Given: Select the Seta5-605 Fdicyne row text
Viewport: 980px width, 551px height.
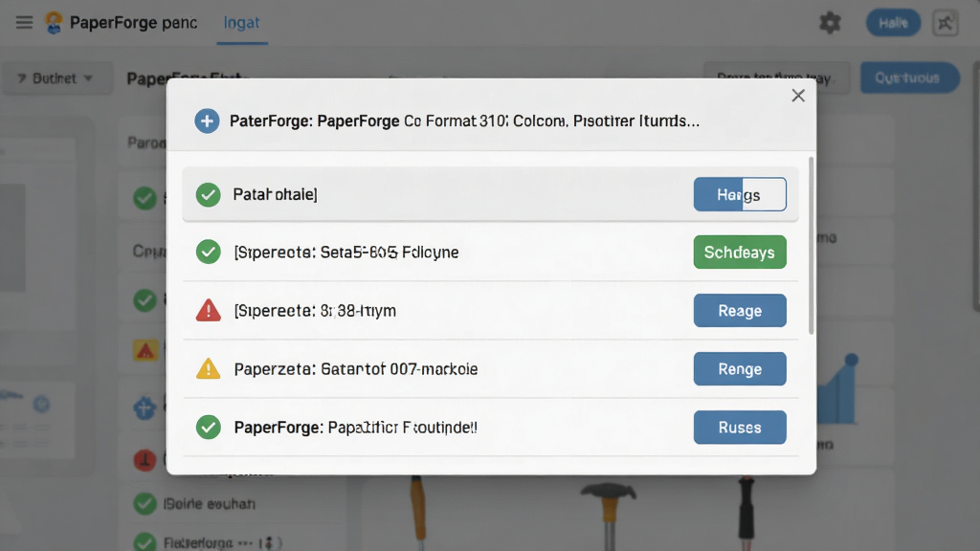Looking at the screenshot, I should (346, 253).
